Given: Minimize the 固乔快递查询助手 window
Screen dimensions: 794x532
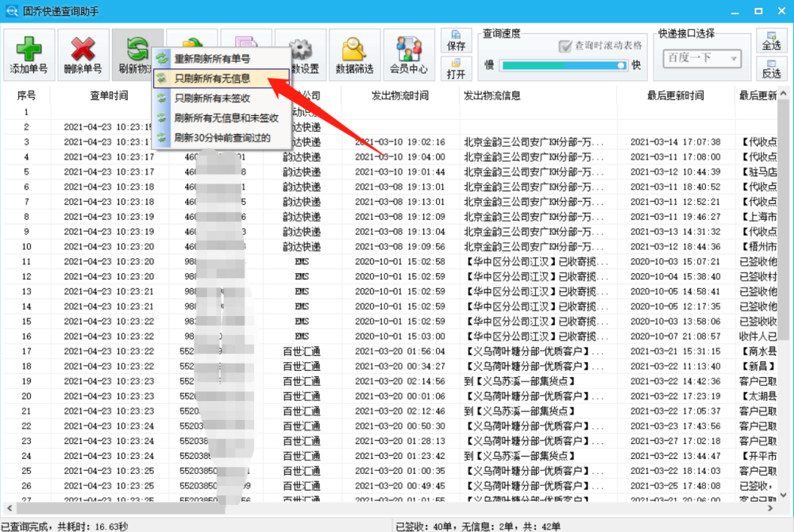Looking at the screenshot, I should [x=734, y=11].
